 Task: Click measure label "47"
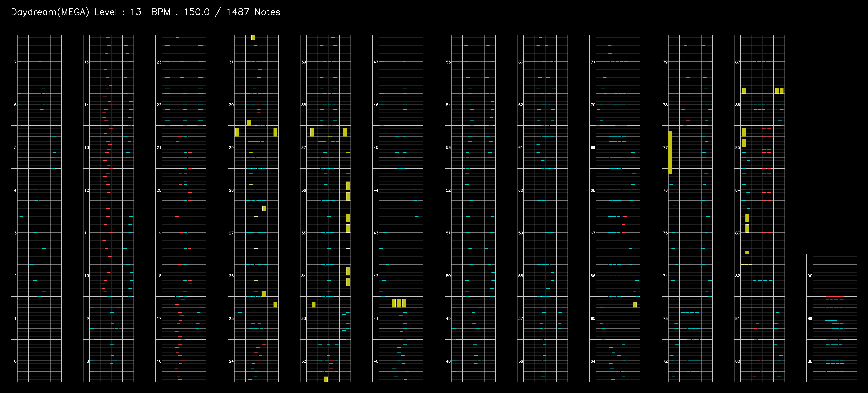pyautogui.click(x=376, y=62)
